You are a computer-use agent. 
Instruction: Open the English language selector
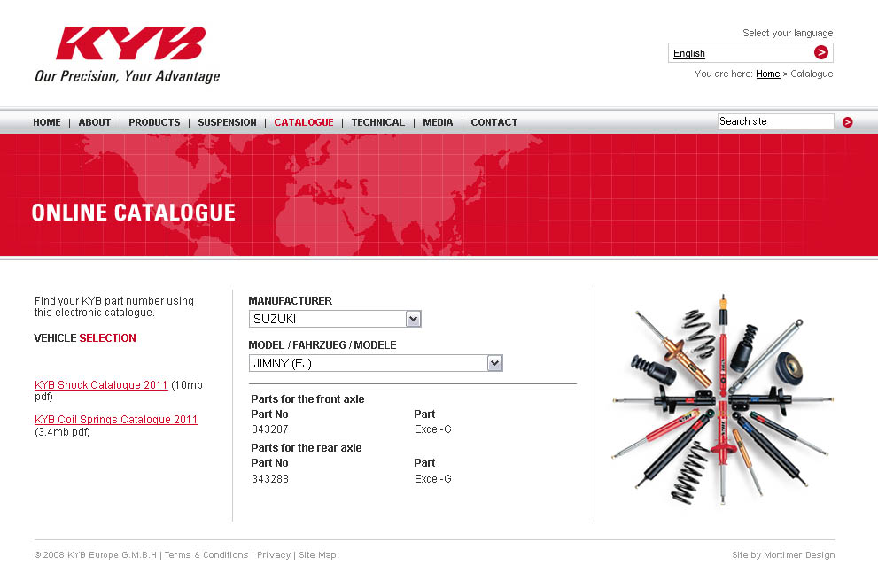pyautogui.click(x=750, y=53)
